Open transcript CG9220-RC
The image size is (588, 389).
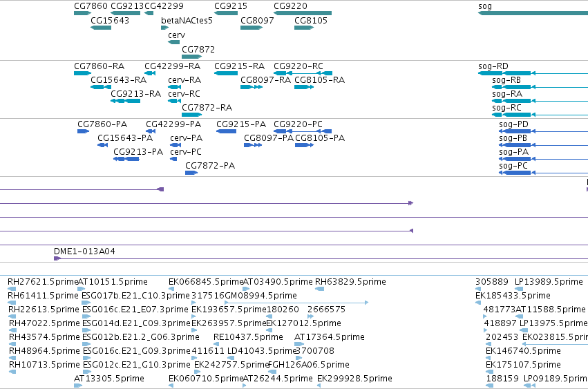click(298, 66)
